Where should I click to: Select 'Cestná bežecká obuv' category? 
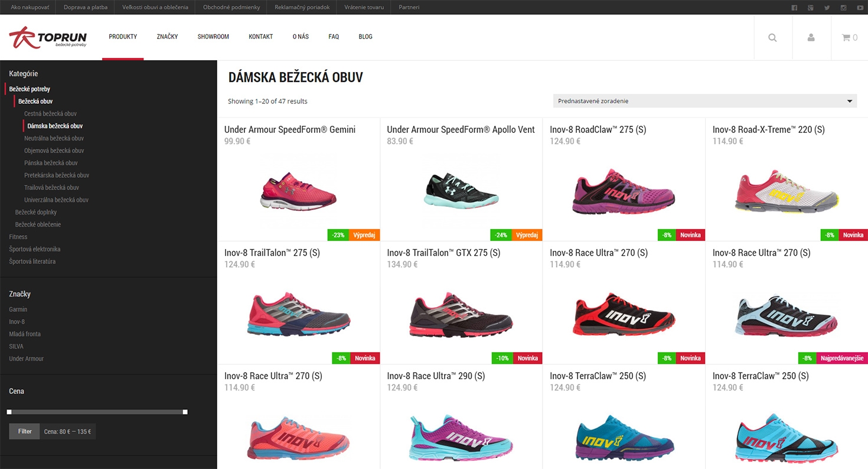click(50, 113)
